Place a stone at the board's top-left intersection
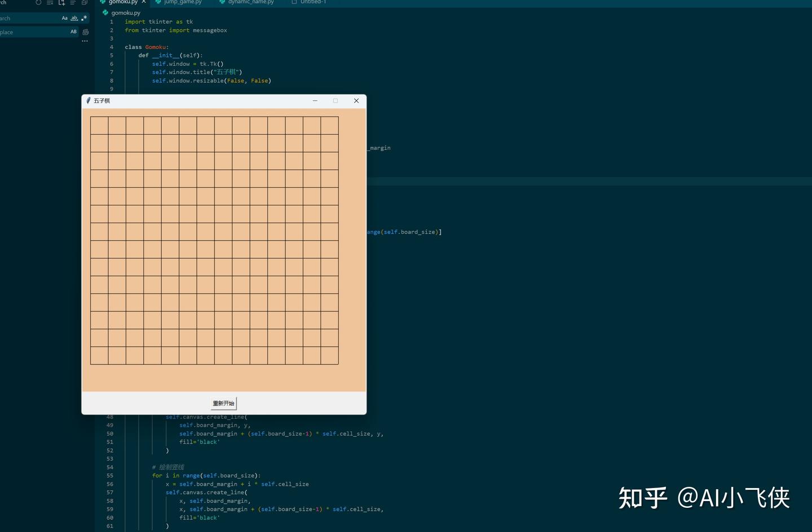The height and width of the screenshot is (532, 812). [91, 117]
